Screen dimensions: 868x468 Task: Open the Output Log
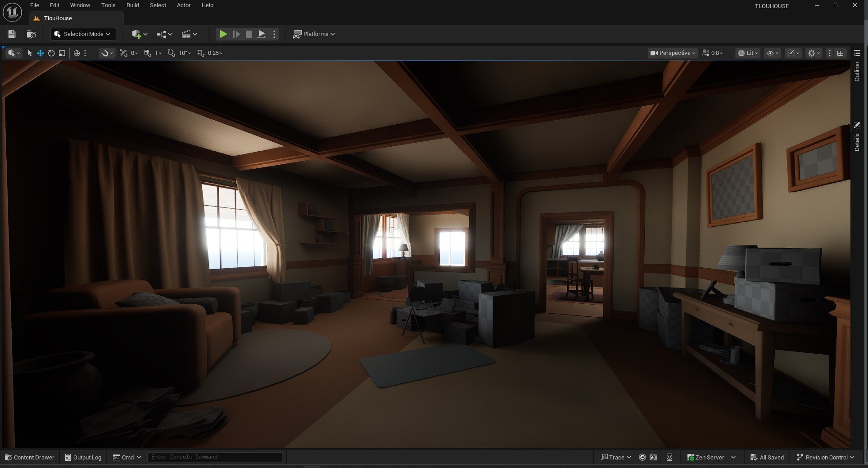(x=83, y=457)
